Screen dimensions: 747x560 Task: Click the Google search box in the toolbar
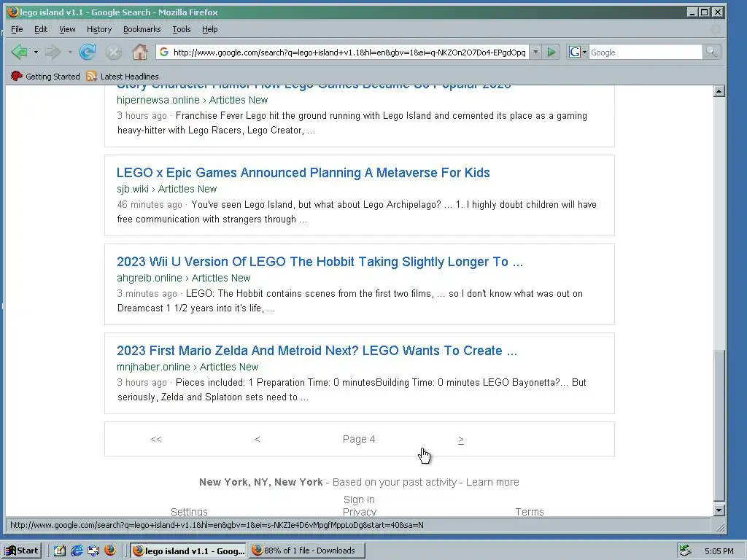[645, 52]
